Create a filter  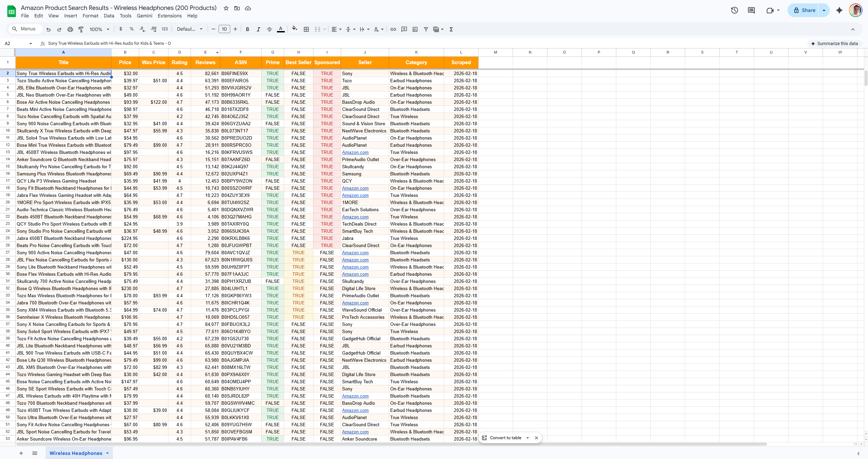coord(426,29)
